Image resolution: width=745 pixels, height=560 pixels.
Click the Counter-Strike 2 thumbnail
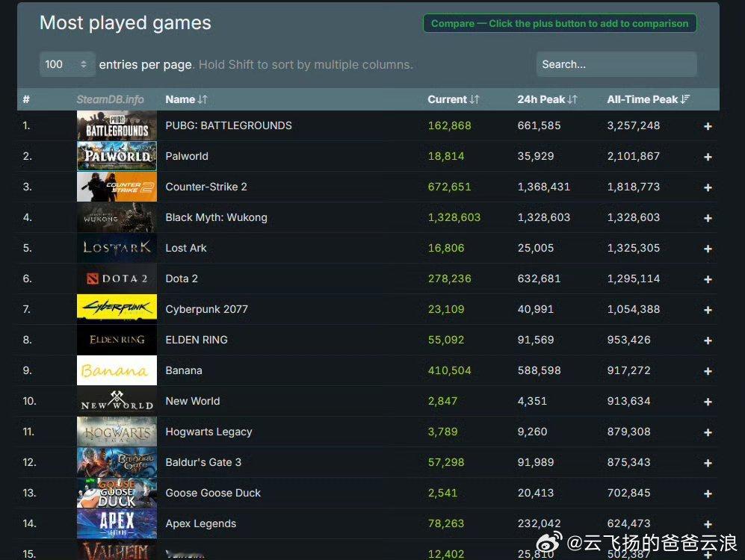click(x=117, y=187)
